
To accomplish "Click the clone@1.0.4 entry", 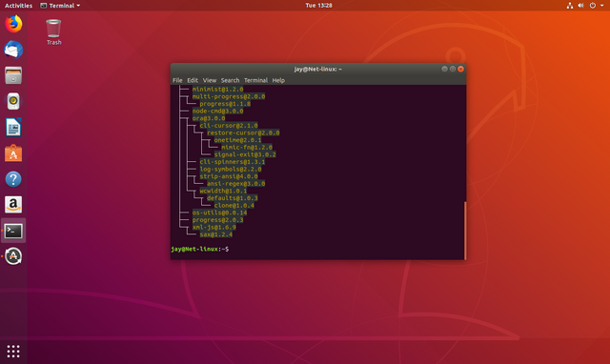I will [234, 205].
